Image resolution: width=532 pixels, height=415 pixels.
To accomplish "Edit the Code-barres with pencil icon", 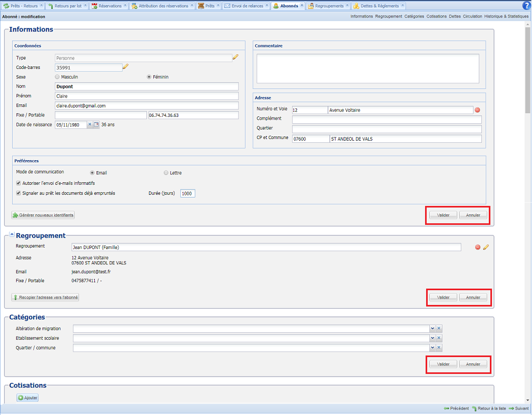I will coord(125,67).
